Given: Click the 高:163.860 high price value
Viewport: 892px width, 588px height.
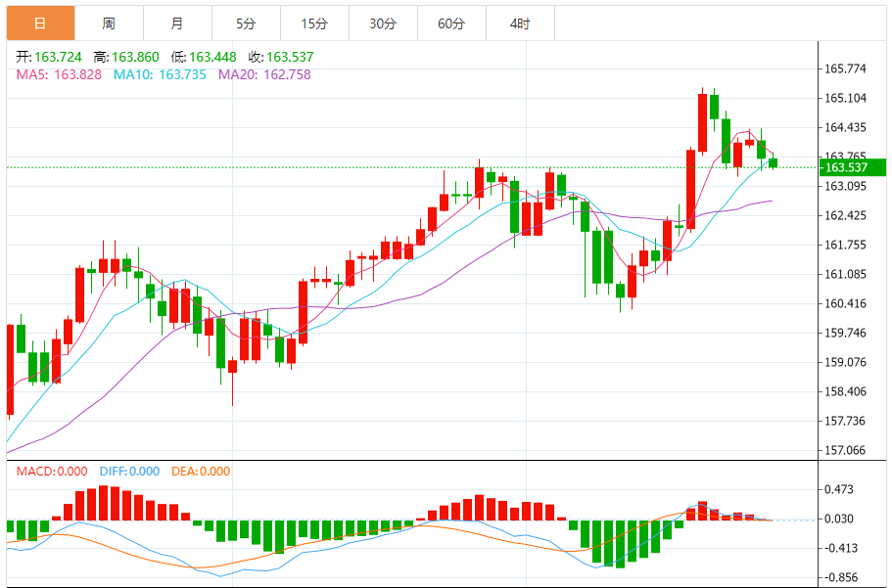Looking at the screenshot, I should click(126, 57).
